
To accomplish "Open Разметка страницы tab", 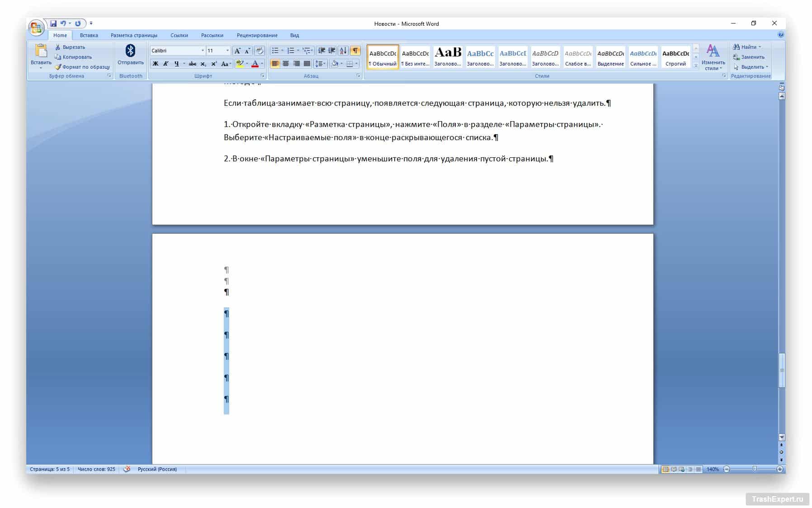I will click(134, 35).
